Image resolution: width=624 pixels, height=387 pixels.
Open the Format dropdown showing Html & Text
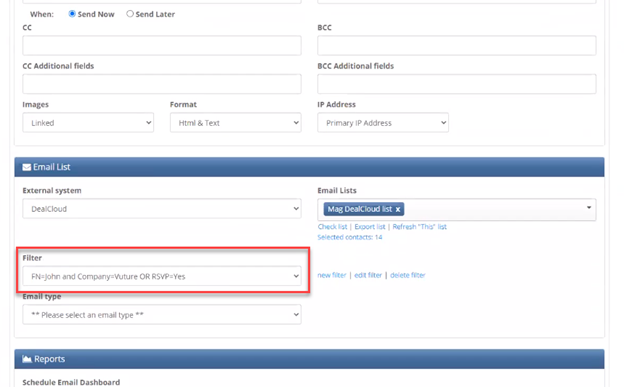coord(236,123)
